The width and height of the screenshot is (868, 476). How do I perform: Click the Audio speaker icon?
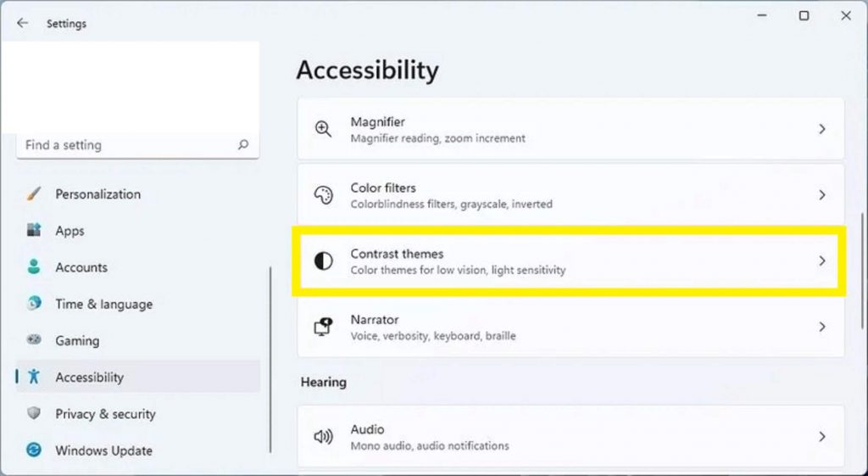coord(323,437)
